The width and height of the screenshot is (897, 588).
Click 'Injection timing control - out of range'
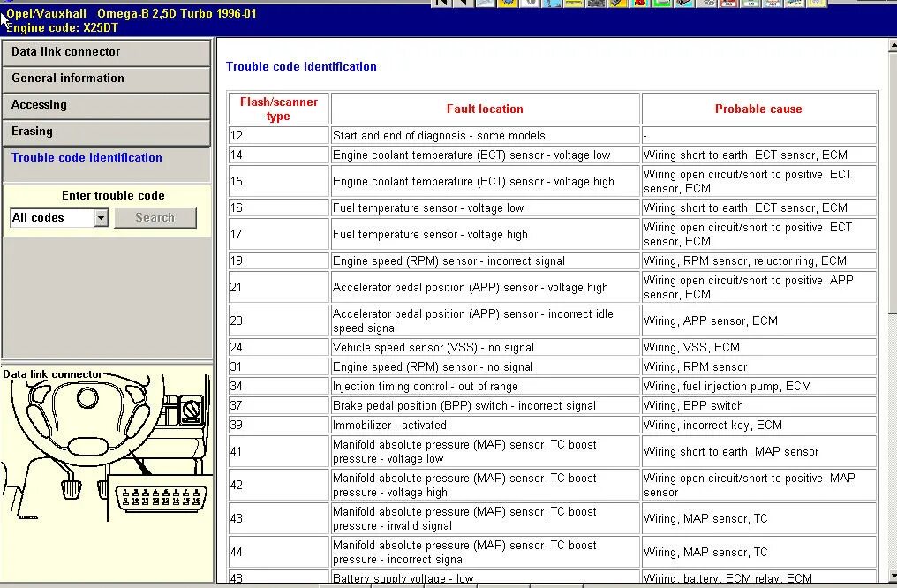[485, 386]
